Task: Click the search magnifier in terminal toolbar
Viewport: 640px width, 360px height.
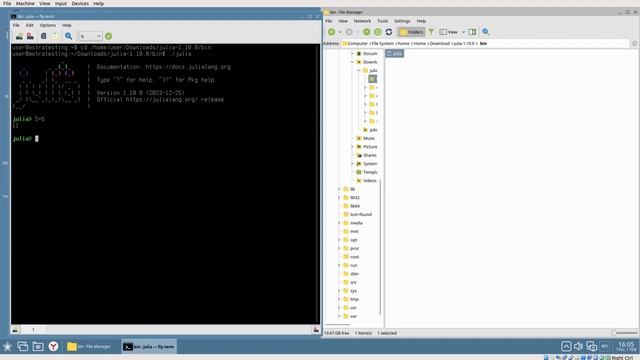Action: 69,36
